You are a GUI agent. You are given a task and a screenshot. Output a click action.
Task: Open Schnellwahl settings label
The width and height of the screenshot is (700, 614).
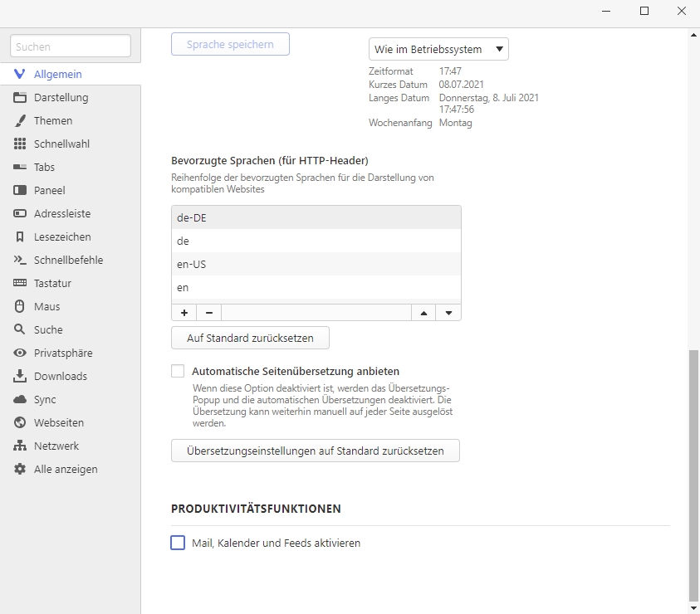tap(61, 144)
